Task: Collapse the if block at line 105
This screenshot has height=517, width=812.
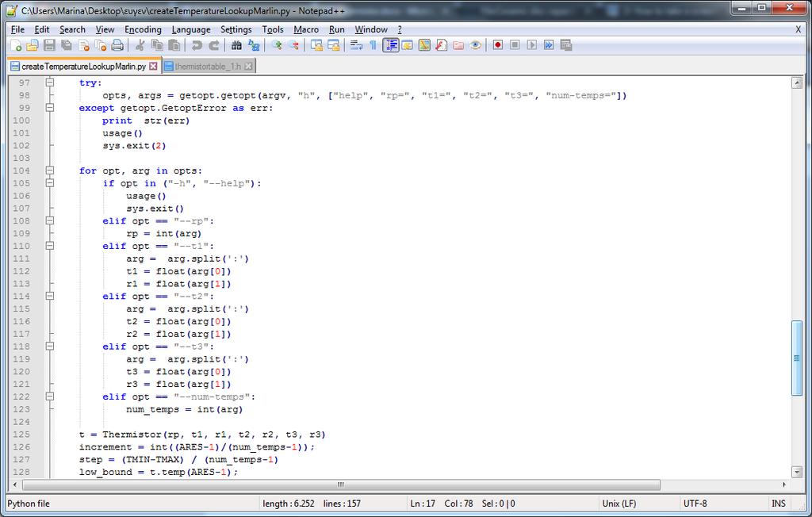Action: (50, 183)
